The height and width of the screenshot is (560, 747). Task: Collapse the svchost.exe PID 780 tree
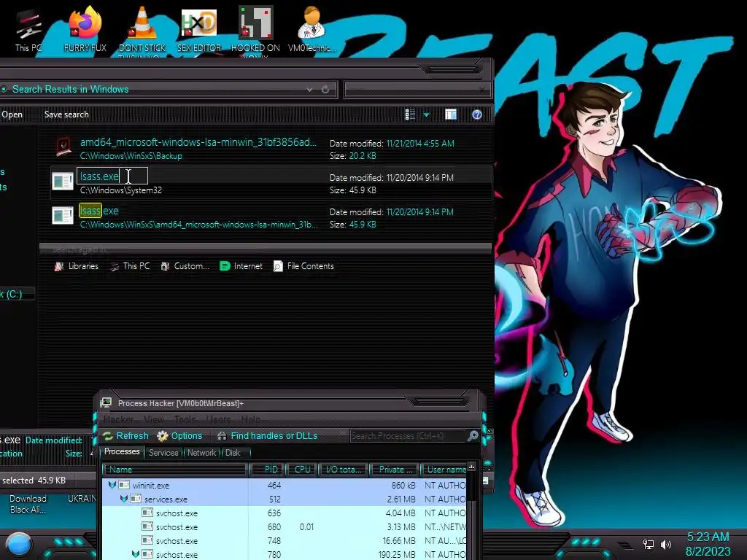(x=136, y=554)
